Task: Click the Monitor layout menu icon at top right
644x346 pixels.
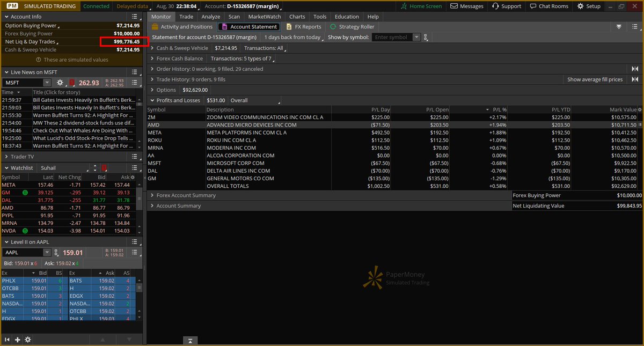Action: [x=635, y=26]
